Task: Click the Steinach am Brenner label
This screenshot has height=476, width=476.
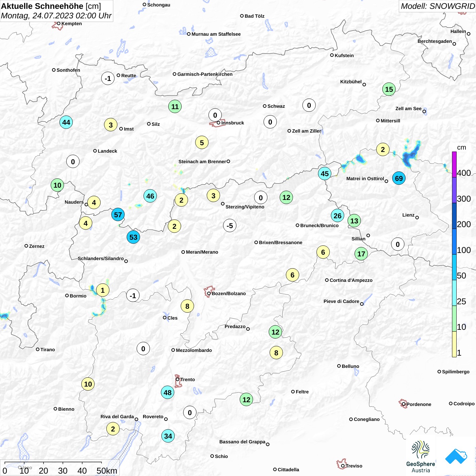Action: pos(202,161)
